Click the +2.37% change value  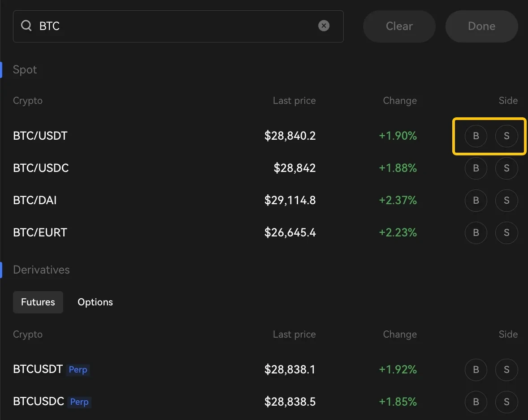[x=398, y=201]
